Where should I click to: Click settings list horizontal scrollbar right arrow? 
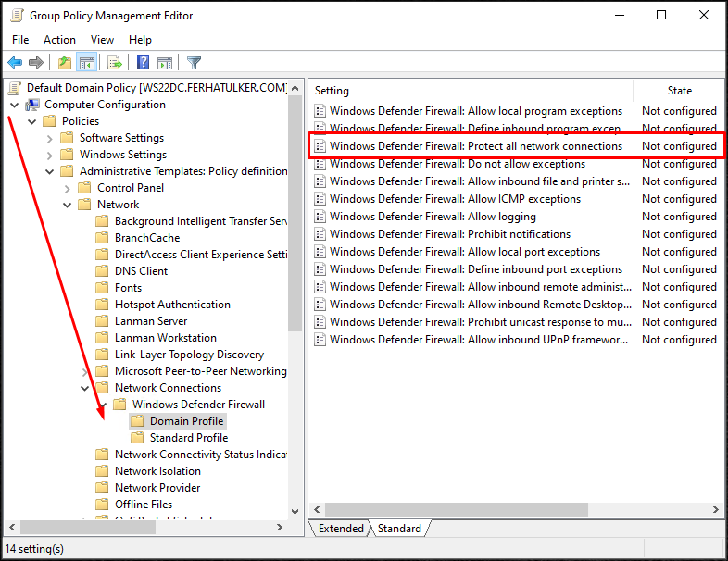point(715,509)
